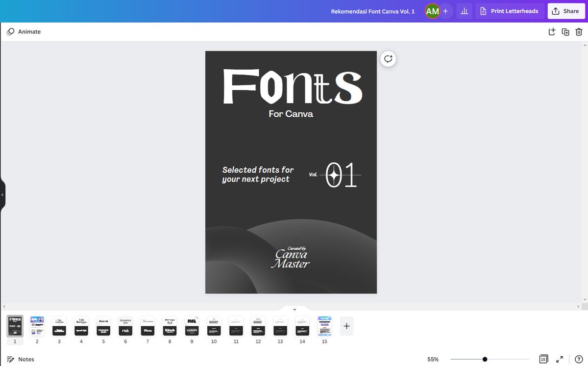This screenshot has width=588, height=366.
Task: Select page 14 thumbnail
Action: point(302,326)
